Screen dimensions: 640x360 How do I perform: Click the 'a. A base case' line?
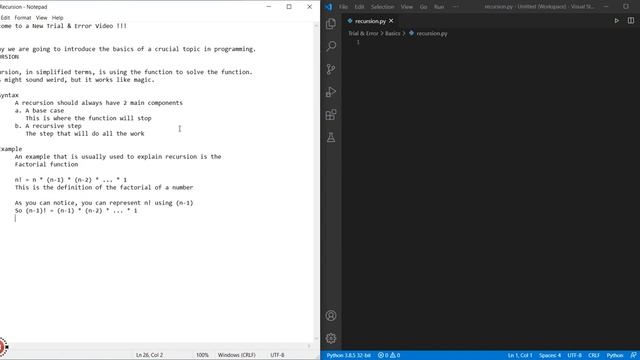pyautogui.click(x=39, y=111)
